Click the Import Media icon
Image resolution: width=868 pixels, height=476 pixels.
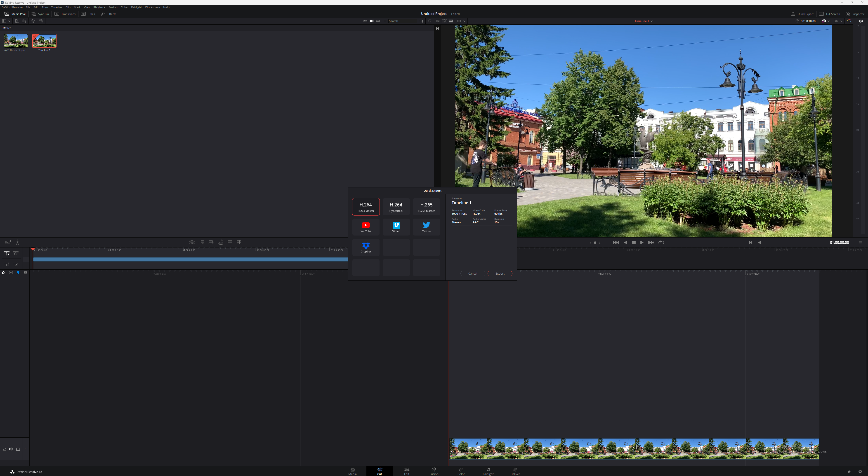(17, 21)
